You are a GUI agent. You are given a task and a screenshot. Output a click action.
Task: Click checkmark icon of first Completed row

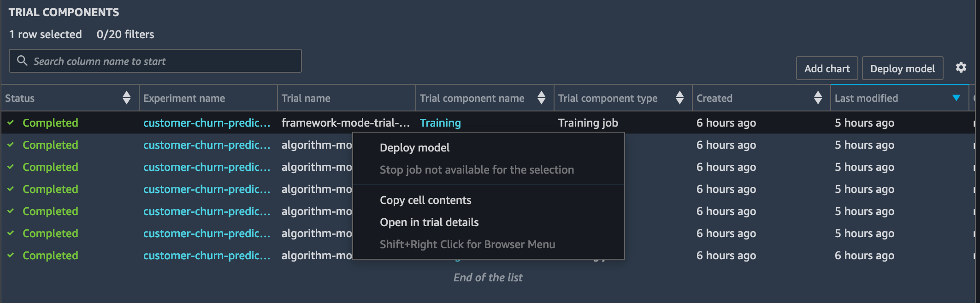click(x=11, y=122)
